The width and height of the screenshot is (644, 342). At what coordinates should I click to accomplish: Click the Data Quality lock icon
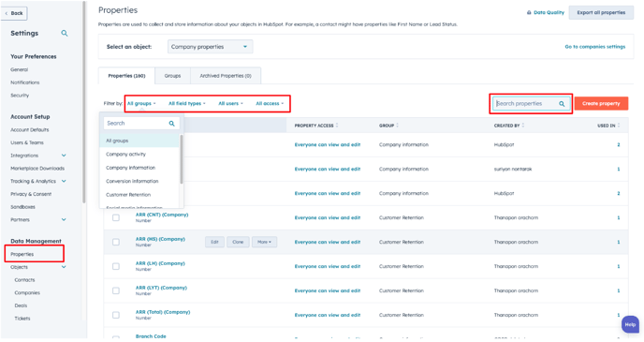pyautogui.click(x=529, y=13)
